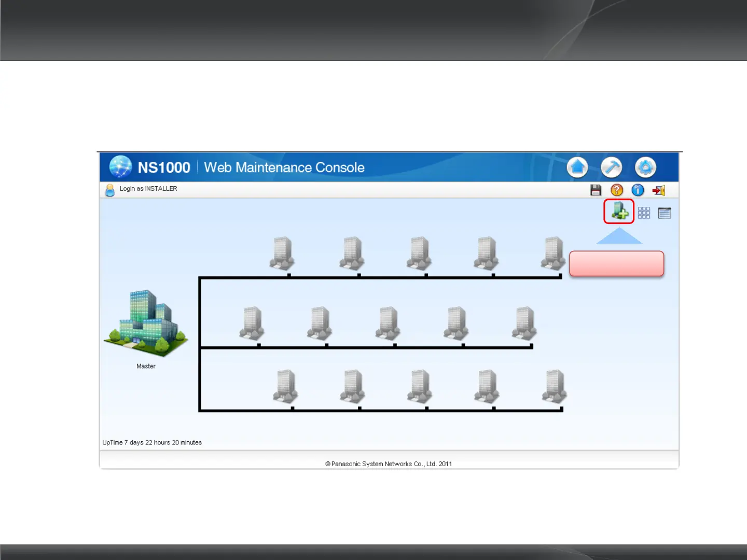Select the second gray site in the bottom row

(353, 387)
